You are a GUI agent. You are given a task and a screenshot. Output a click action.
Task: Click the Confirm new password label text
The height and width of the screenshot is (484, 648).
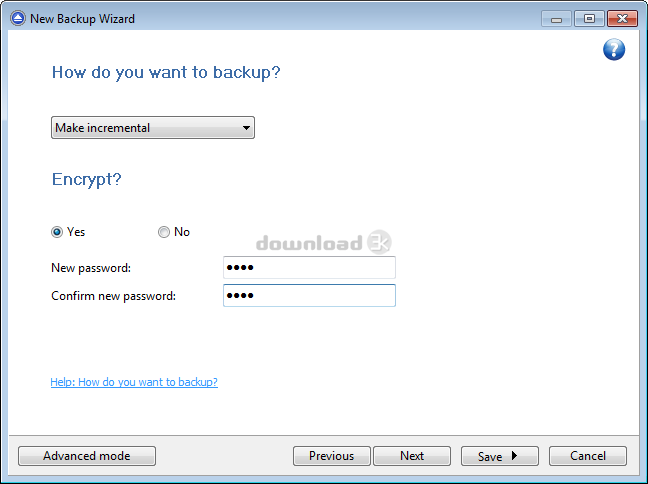pos(113,296)
